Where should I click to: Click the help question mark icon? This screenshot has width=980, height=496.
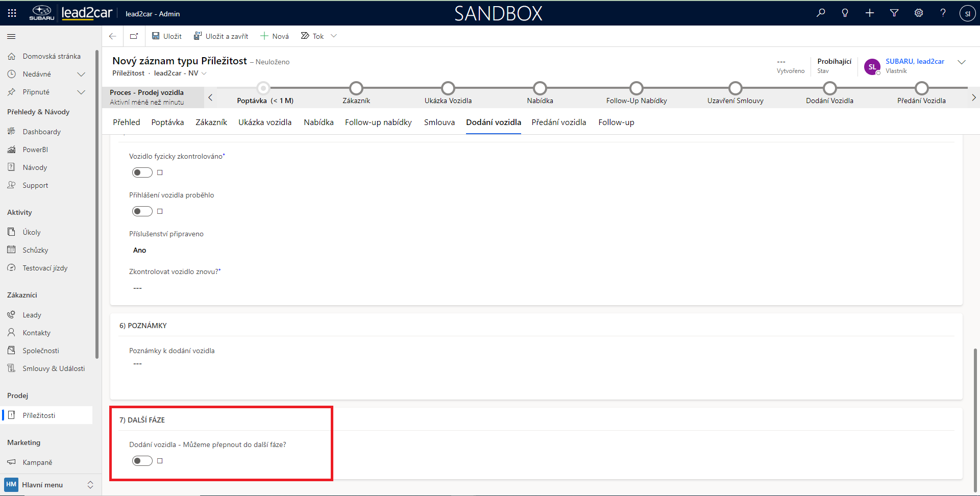click(x=943, y=13)
